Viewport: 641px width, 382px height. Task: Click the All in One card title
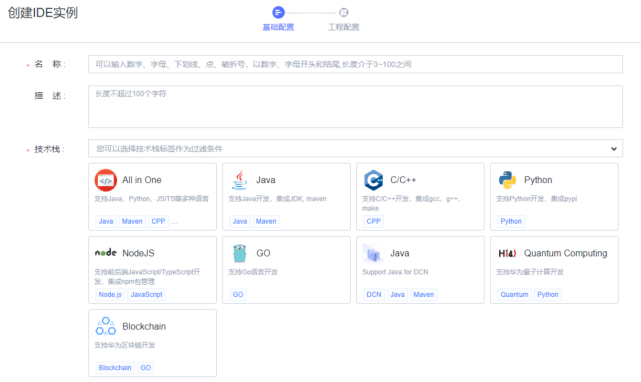pyautogui.click(x=142, y=180)
